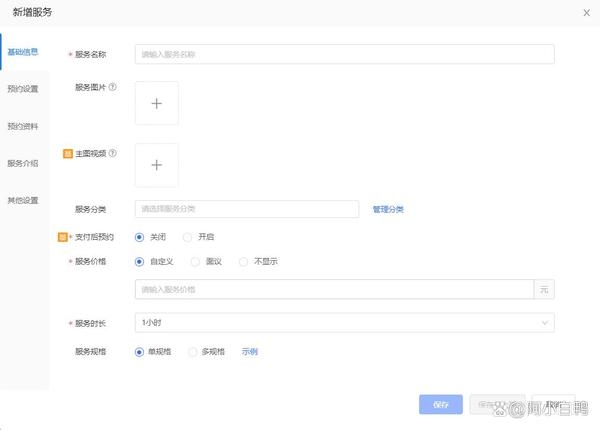The image size is (600, 430).
Task: Open the 基础信息 tab
Action: [23, 52]
